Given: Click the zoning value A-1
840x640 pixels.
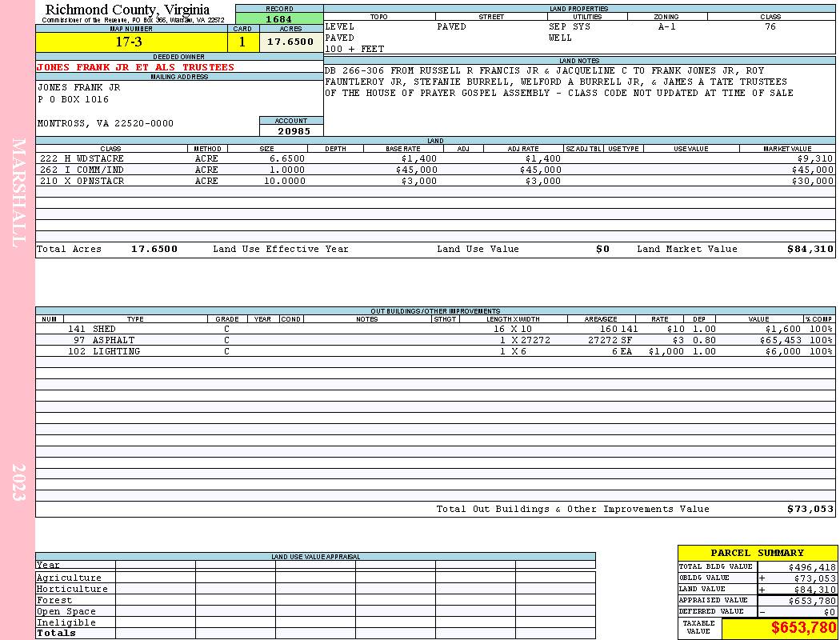Looking at the screenshot, I should 667,26.
